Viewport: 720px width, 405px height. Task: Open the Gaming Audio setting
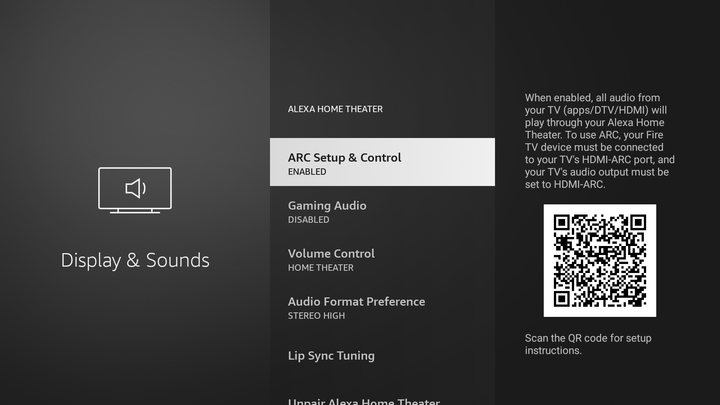382,211
